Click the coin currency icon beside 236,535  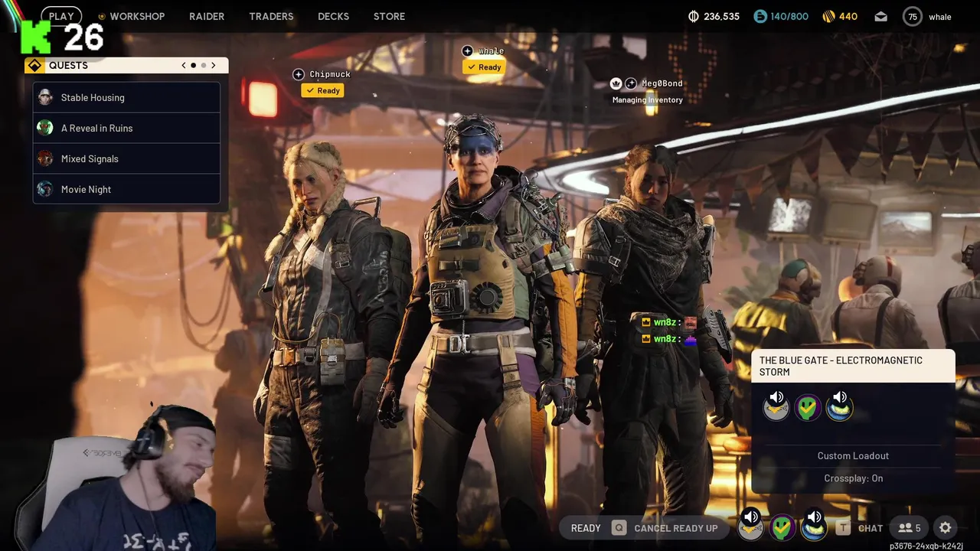click(x=694, y=16)
